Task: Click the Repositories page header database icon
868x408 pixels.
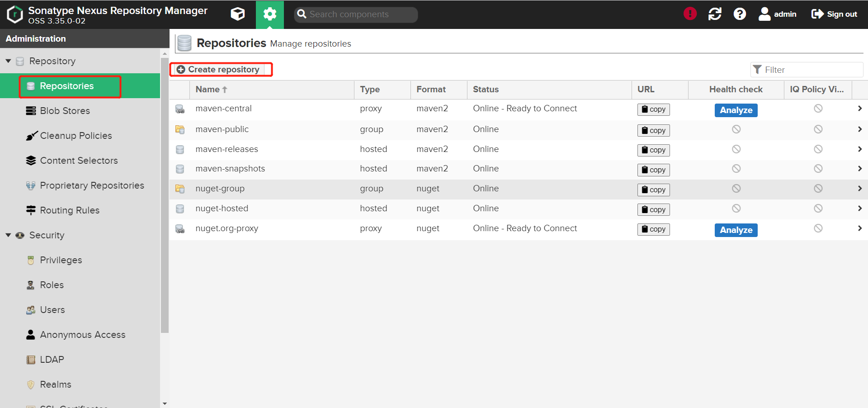Action: (x=184, y=43)
